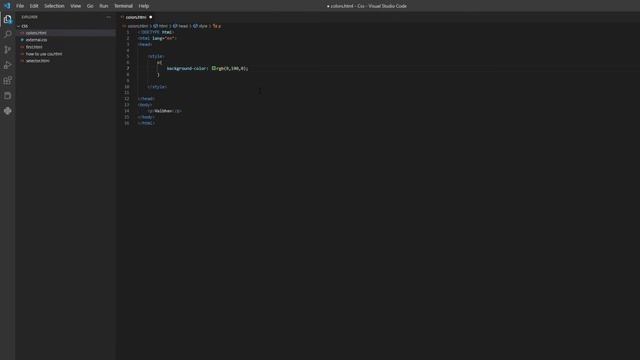Open the Explorer view in activity bar

[8, 19]
